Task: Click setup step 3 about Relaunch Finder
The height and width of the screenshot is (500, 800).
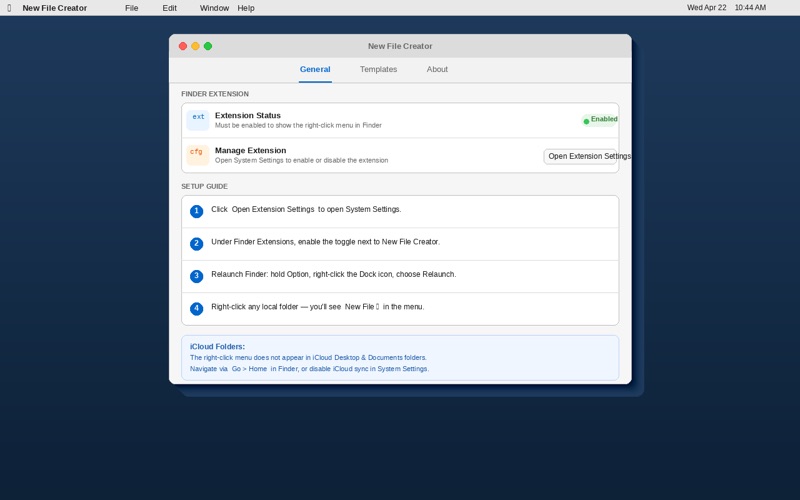Action: tap(400, 276)
